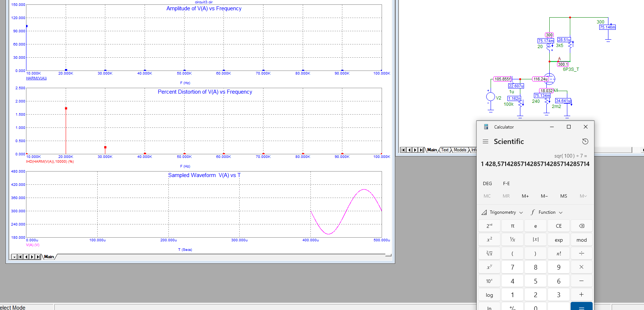Click the division operator key
644x310 pixels.
tap(582, 253)
